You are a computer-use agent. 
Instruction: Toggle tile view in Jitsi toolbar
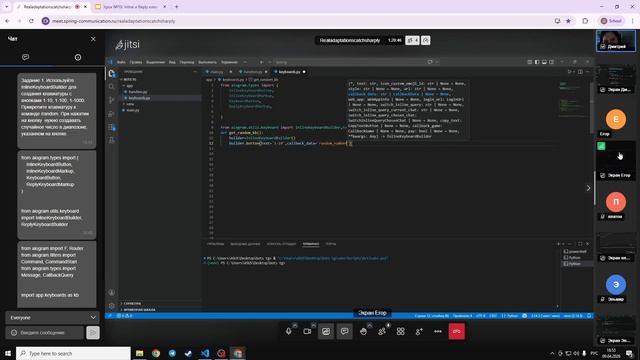400,331
